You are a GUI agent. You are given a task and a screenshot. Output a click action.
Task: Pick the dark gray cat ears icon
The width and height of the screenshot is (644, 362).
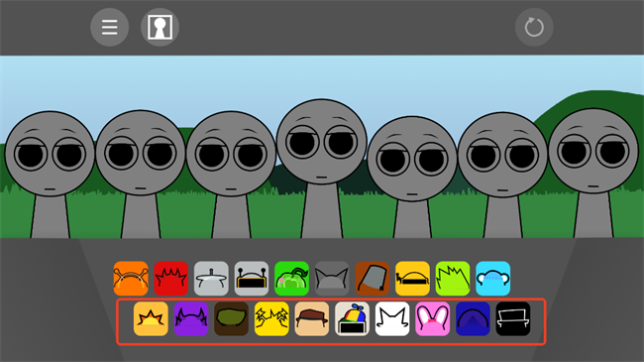point(332,279)
